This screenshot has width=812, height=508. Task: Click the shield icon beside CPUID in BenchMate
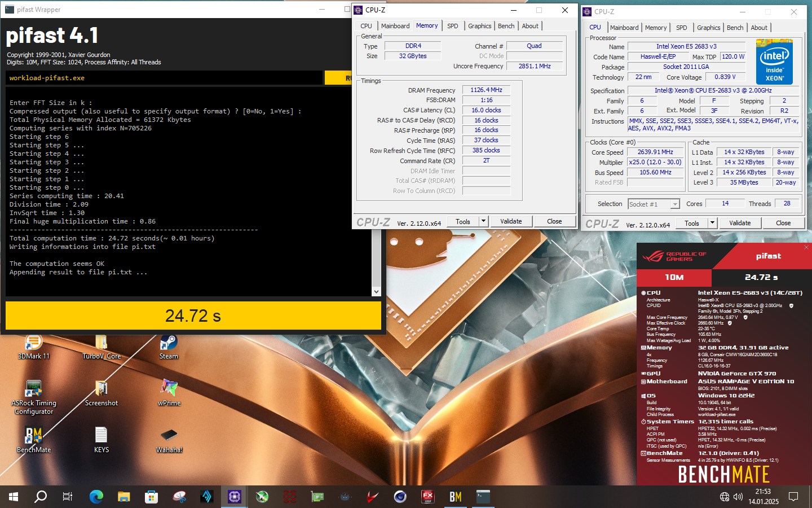point(791,305)
